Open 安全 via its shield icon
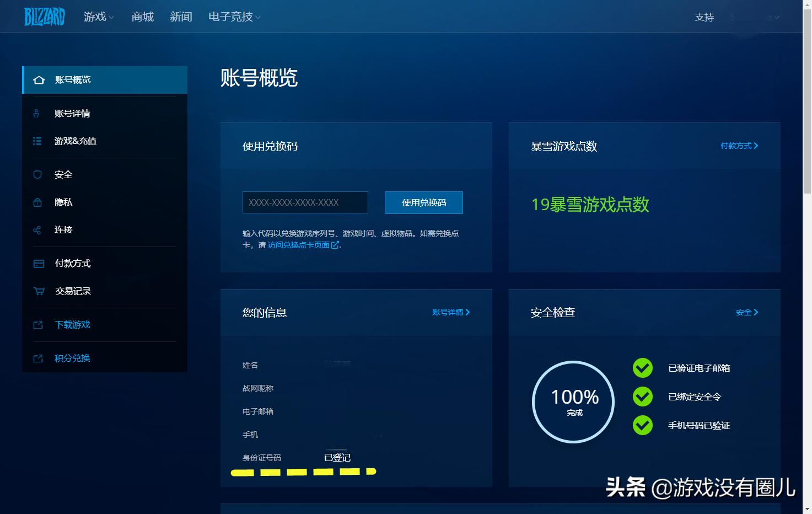This screenshot has height=514, width=812. (37, 174)
